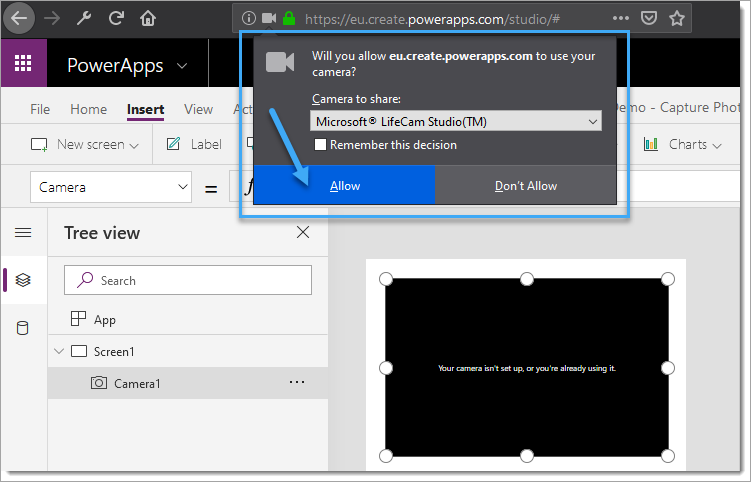Viewport: 751px width, 482px height.
Task: Open the Data sources cylinder icon
Action: pos(23,328)
